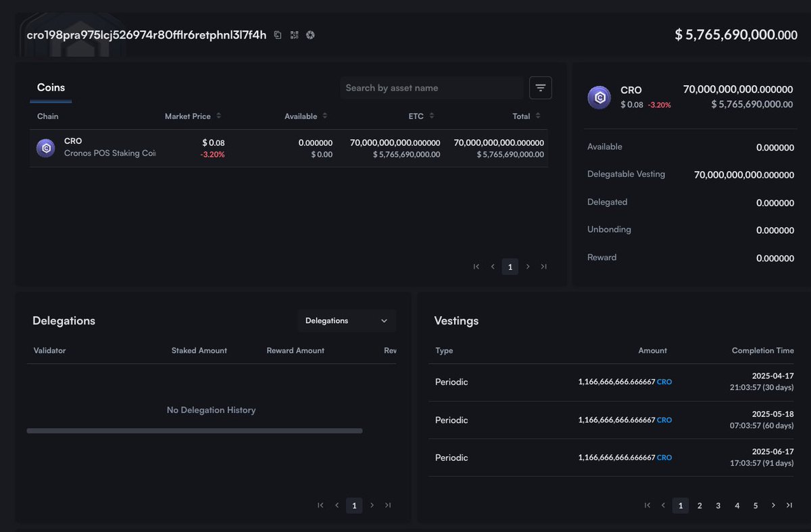Click the CRO logo in the details panel
Image resolution: width=811 pixels, height=532 pixels.
(599, 97)
